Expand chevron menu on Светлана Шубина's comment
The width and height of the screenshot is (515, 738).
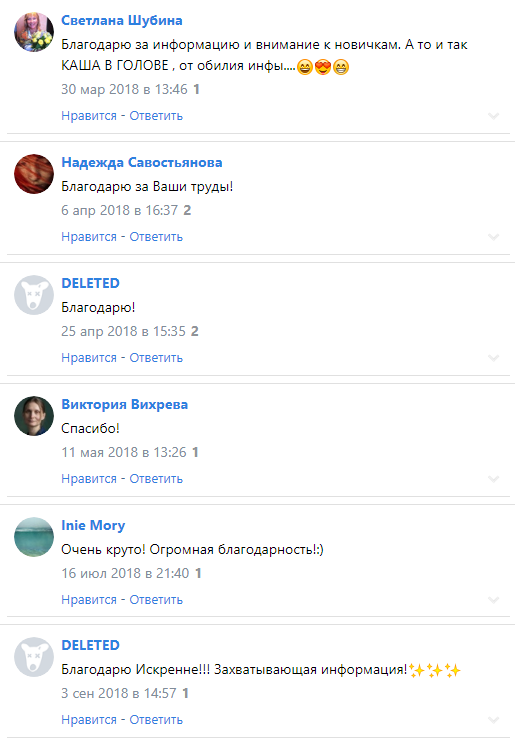[x=493, y=116]
